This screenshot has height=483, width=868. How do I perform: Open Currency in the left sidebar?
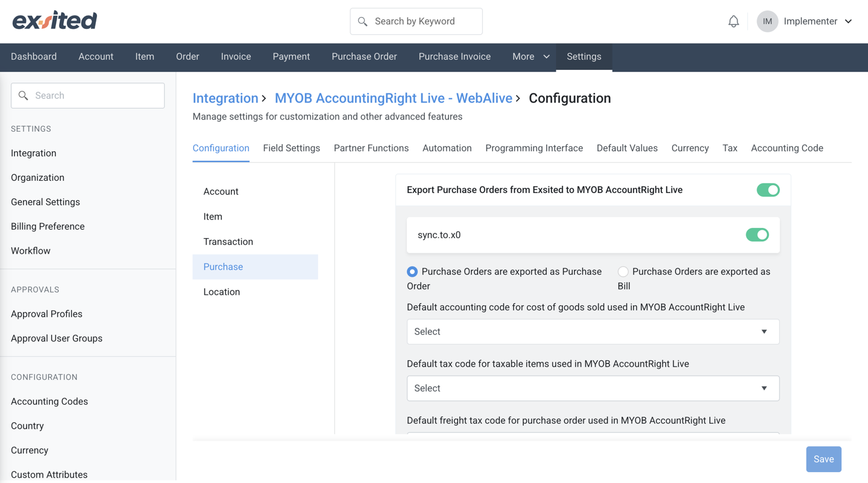point(30,450)
